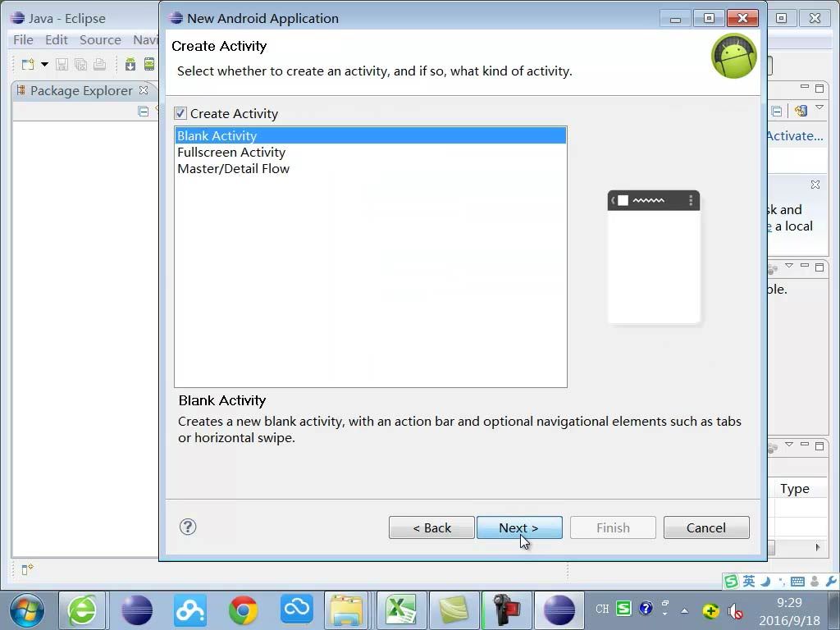Open the File menu in Eclipse
Viewport: 840px width, 630px height.
pos(23,40)
